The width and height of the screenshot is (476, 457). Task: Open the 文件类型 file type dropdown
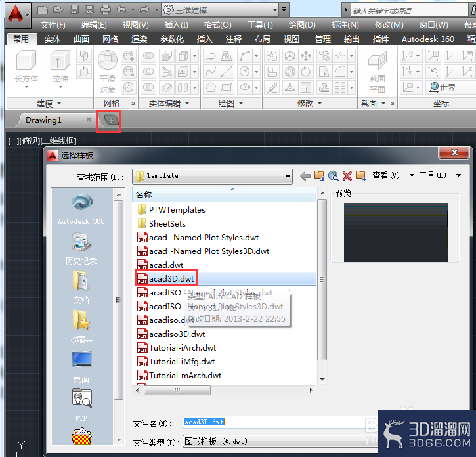pyautogui.click(x=279, y=441)
